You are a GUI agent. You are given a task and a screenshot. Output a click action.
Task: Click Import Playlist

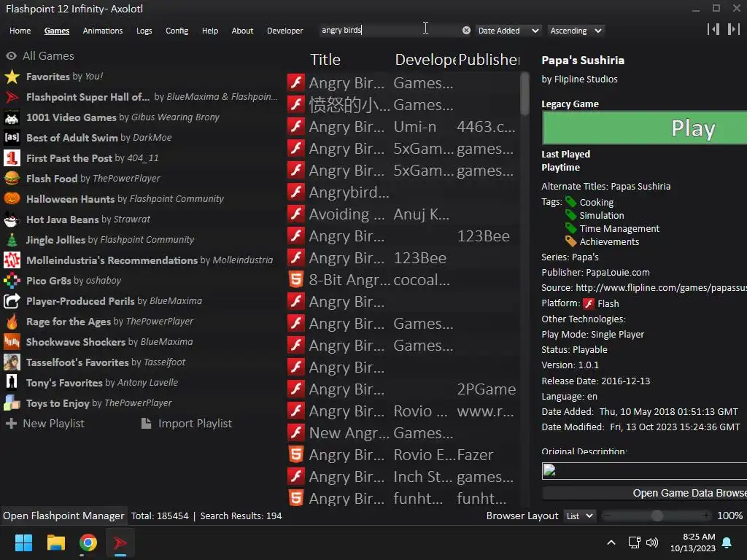point(187,424)
